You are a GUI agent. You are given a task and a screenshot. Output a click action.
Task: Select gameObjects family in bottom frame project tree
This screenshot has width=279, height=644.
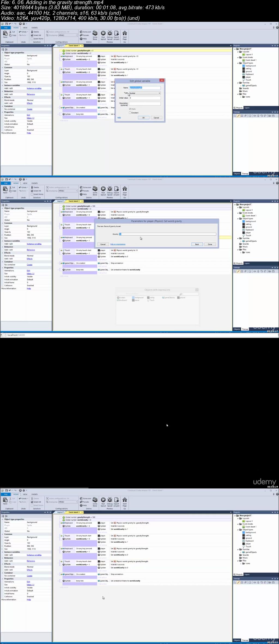(251, 552)
